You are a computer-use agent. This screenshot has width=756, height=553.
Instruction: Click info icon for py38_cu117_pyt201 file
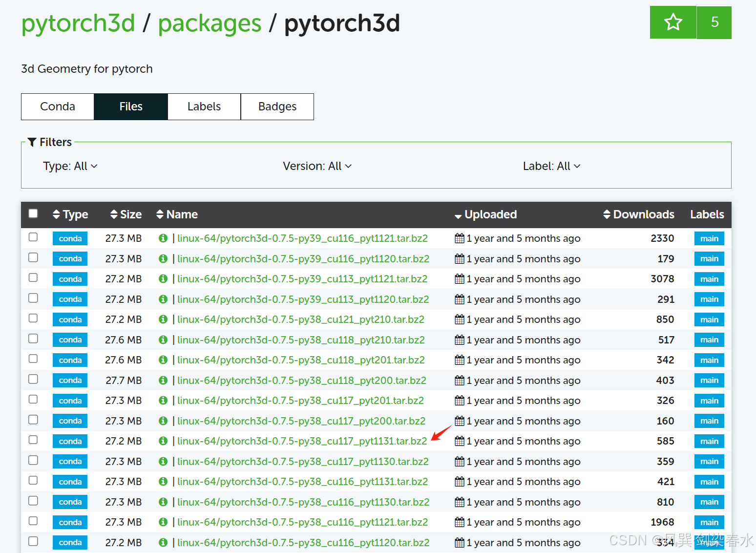[163, 401]
